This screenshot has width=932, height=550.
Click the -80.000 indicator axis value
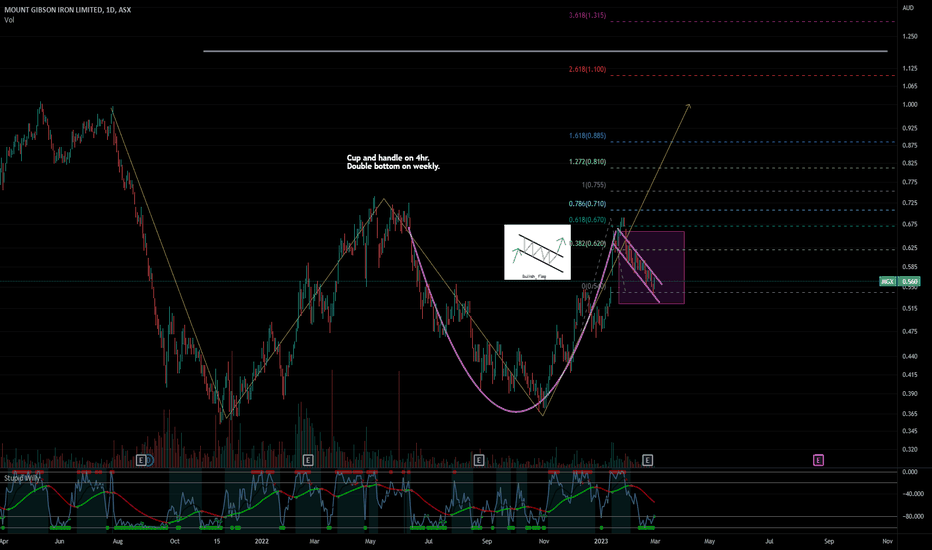click(x=912, y=517)
